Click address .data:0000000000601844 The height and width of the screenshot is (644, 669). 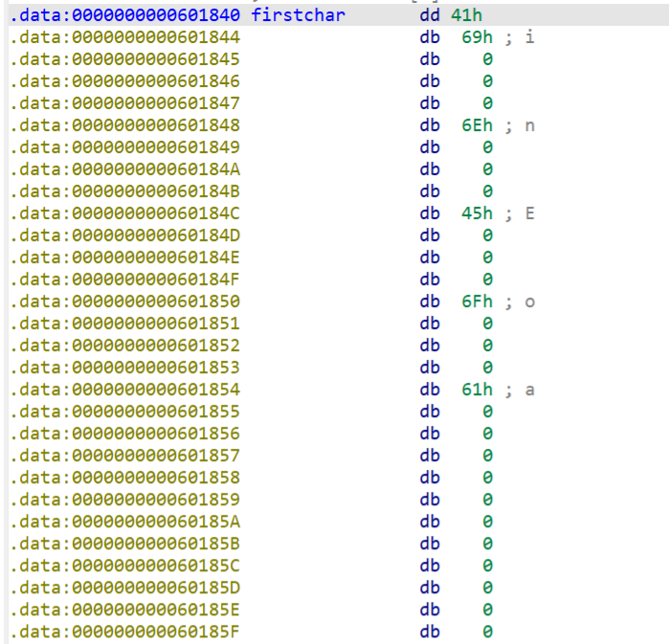pos(125,37)
